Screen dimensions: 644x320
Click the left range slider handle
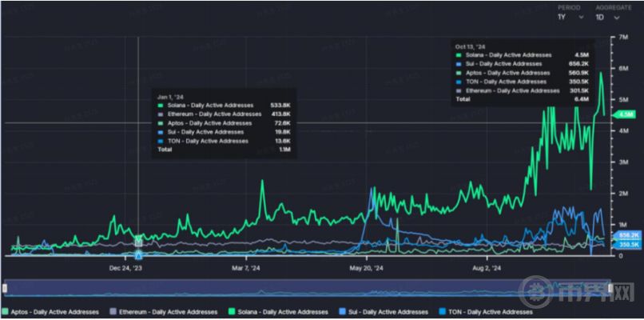(x=5, y=289)
